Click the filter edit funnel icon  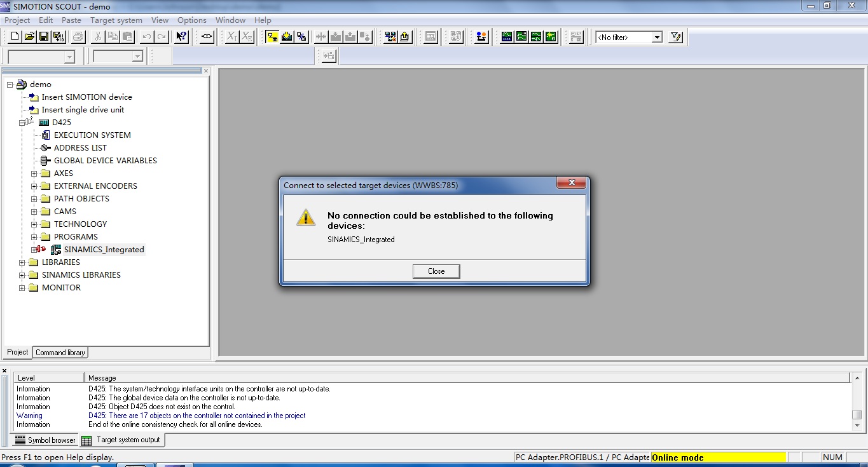tap(675, 37)
